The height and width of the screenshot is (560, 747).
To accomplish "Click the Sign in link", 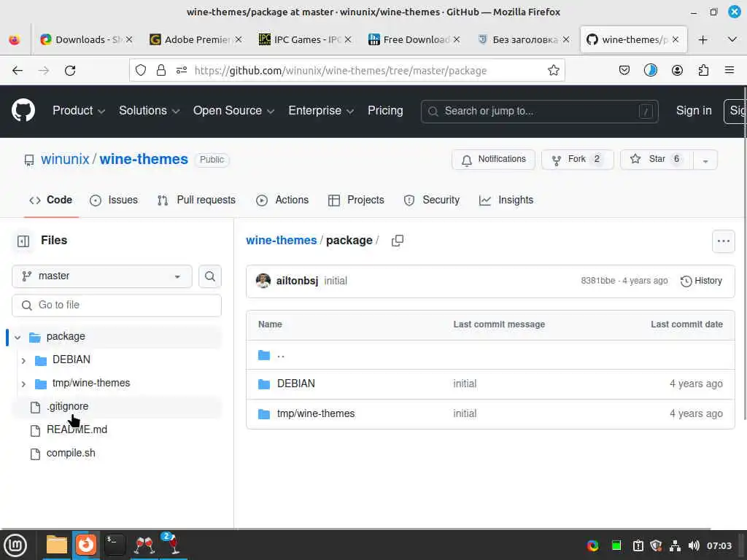I will 694,111.
